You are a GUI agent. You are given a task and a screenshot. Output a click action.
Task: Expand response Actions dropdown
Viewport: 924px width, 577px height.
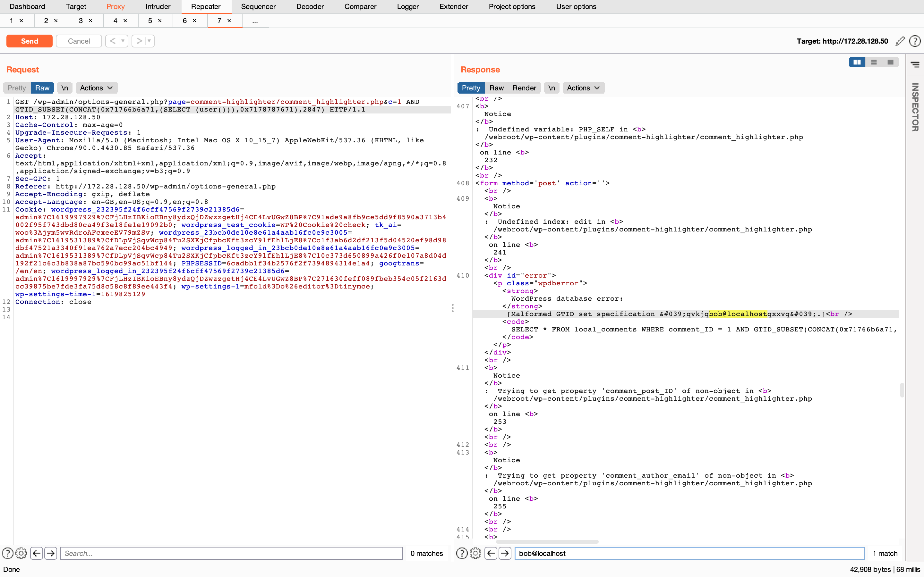point(583,88)
